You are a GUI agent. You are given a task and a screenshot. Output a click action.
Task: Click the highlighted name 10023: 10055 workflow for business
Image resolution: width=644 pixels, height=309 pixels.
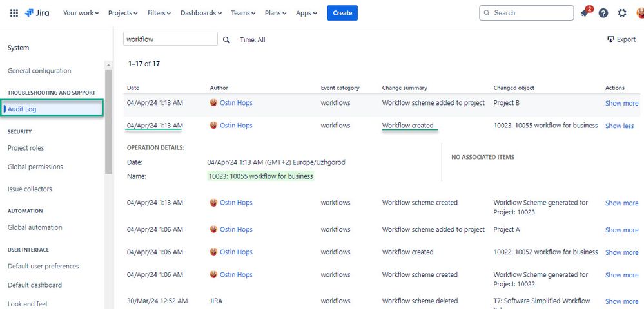pos(261,176)
